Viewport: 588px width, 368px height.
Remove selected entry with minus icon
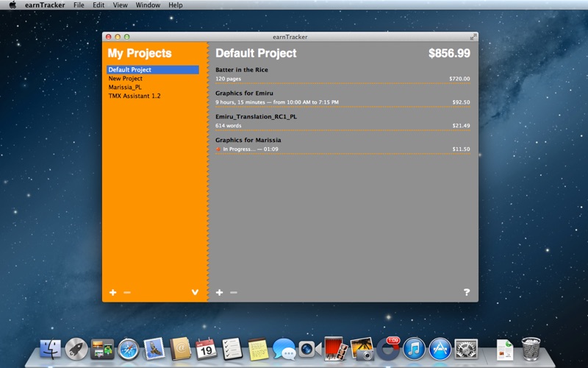(234, 292)
